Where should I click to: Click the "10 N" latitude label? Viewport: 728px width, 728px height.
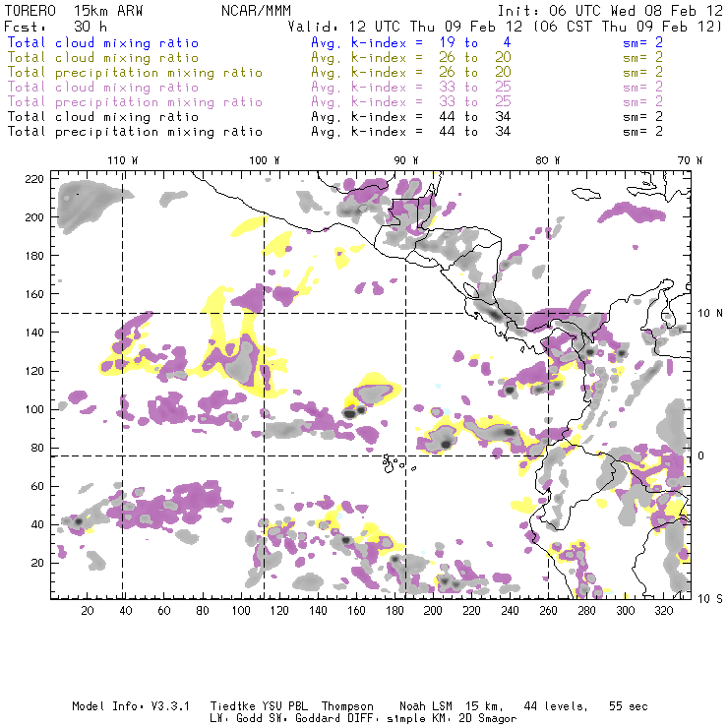point(710,314)
